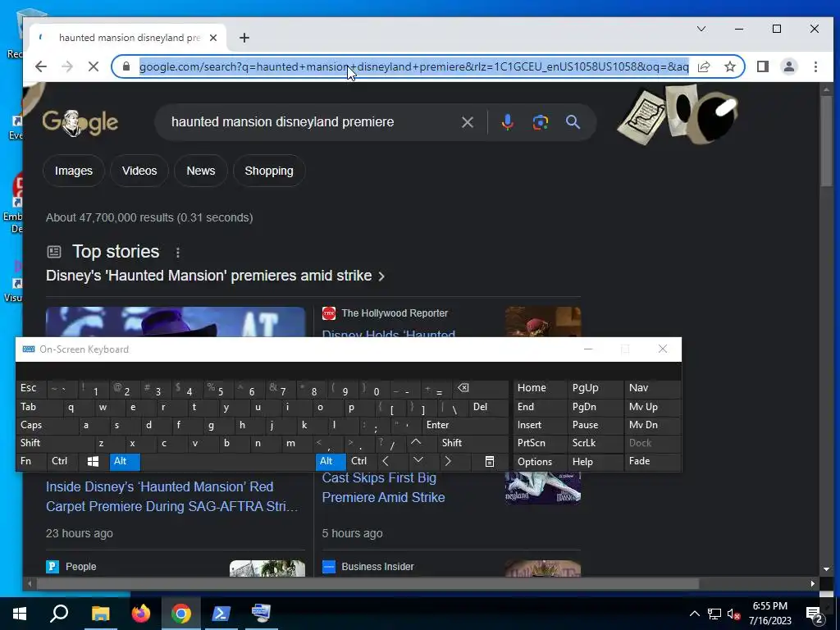Open Firefox from the taskbar

pyautogui.click(x=141, y=614)
